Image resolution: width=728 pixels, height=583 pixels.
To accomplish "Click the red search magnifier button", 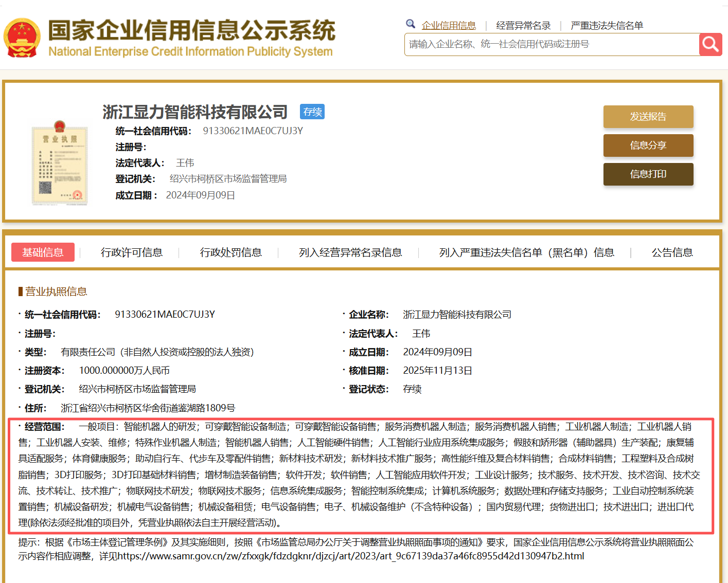I will point(711,45).
